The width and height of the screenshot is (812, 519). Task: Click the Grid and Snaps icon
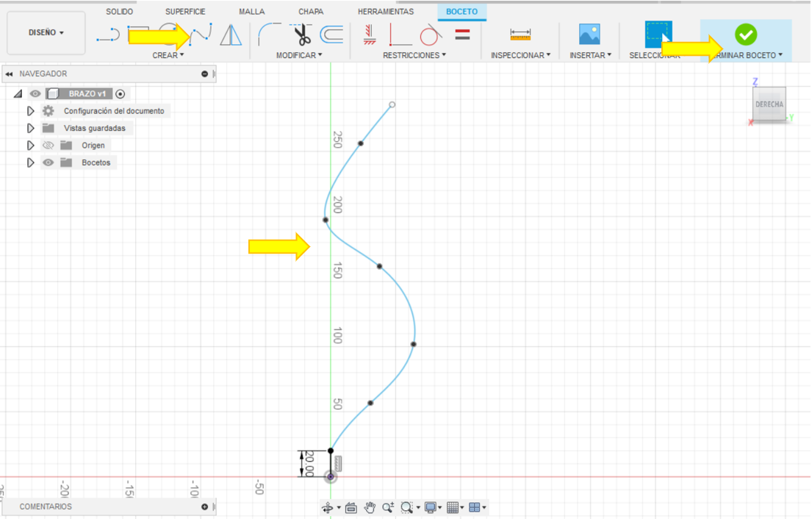pos(453,507)
